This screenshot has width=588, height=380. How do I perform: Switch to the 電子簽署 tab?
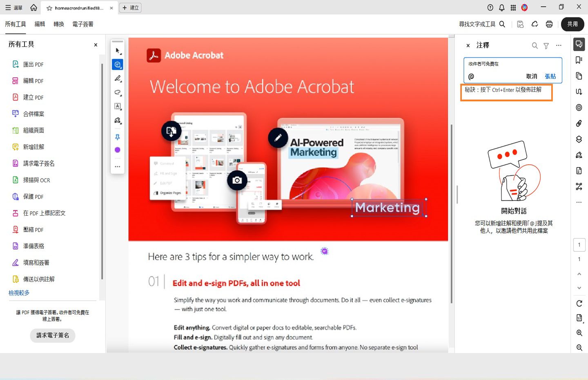point(83,24)
